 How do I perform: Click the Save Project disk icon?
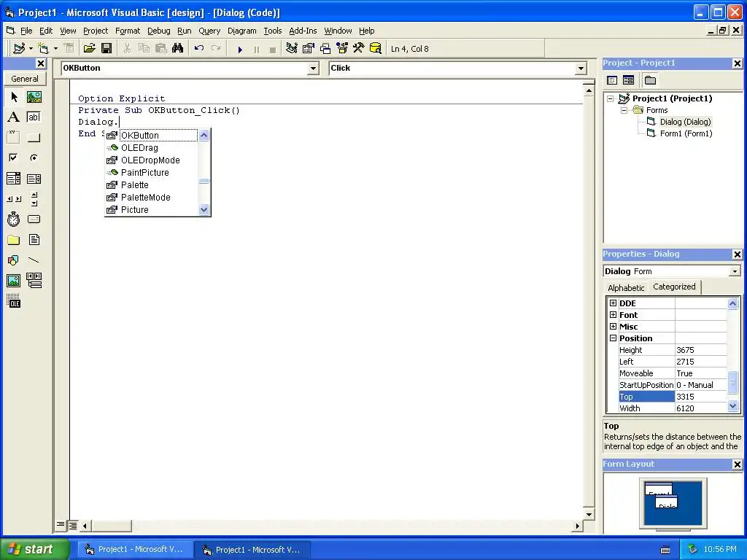[107, 48]
